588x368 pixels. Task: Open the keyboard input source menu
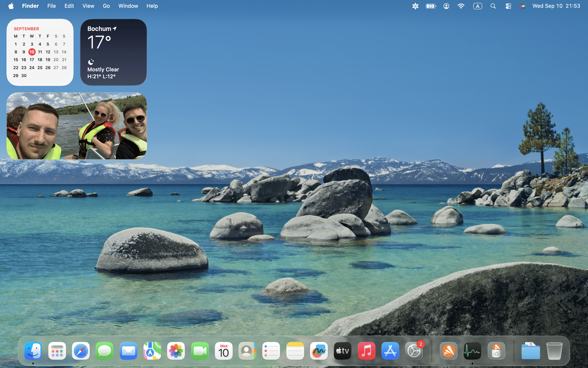pyautogui.click(x=478, y=6)
